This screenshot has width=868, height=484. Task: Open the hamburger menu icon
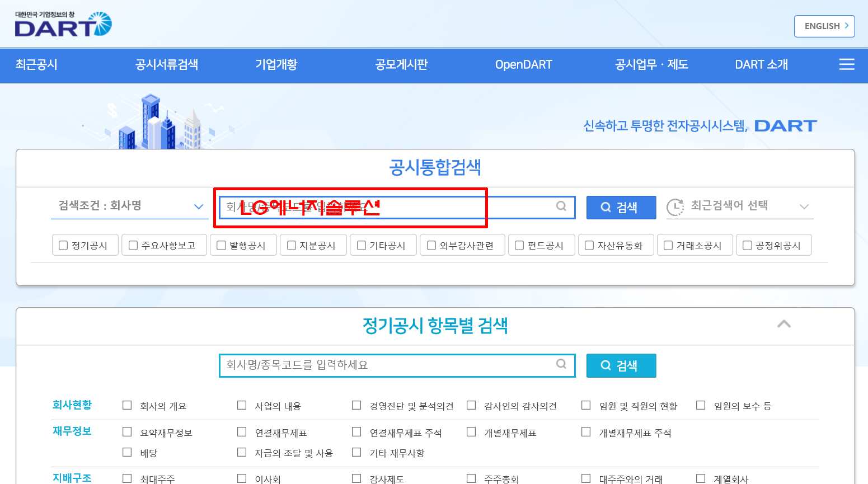pyautogui.click(x=847, y=64)
